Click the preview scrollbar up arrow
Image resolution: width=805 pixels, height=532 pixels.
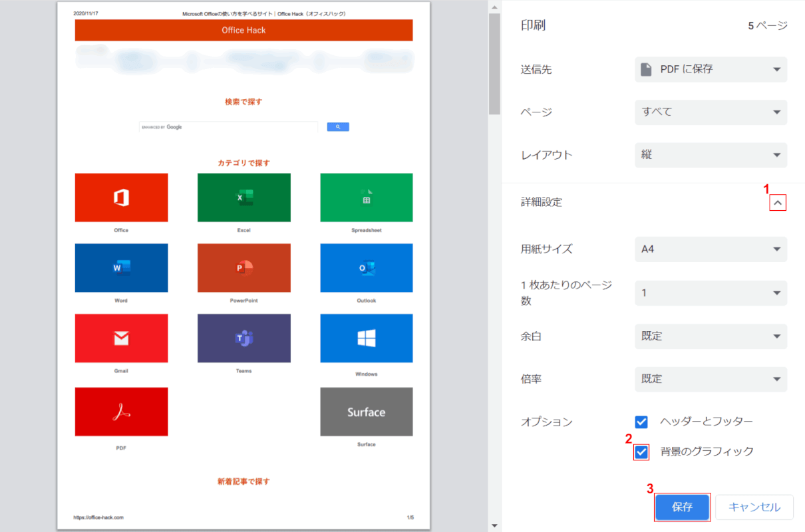coord(494,7)
